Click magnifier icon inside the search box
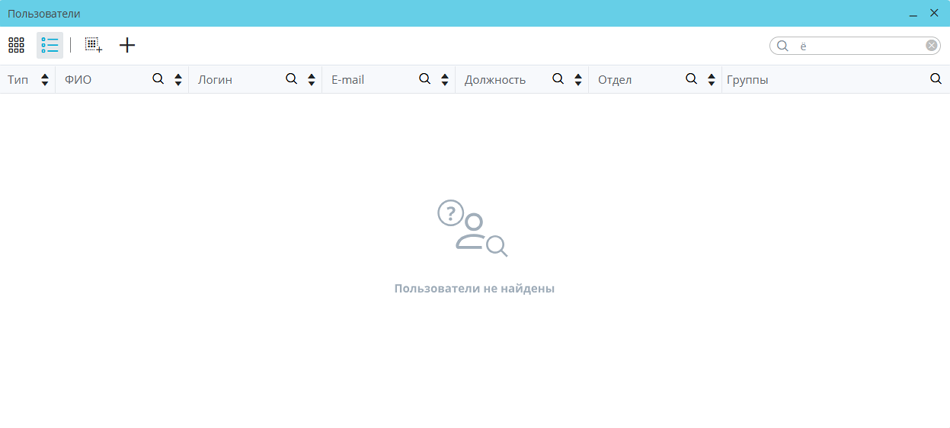The image size is (950, 428). 783,46
